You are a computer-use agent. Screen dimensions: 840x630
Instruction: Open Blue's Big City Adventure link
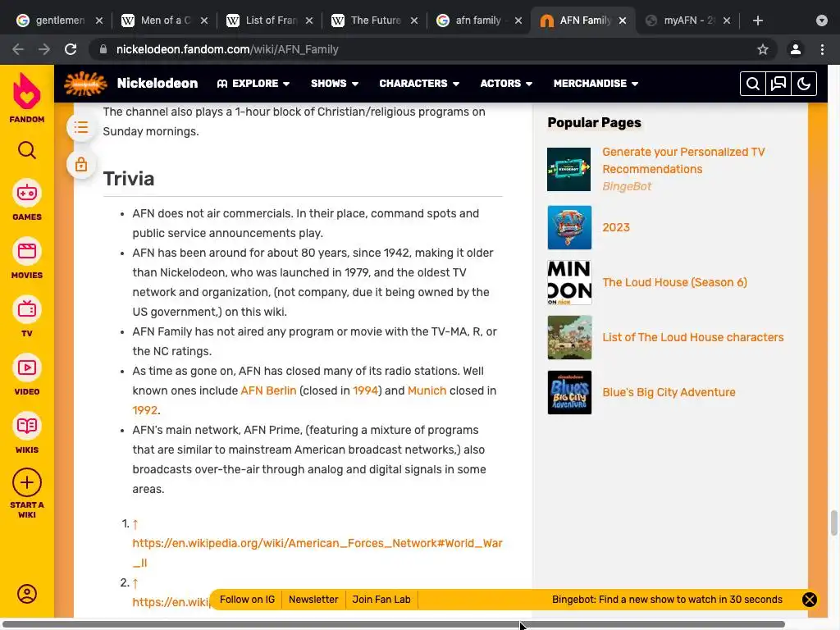coord(669,392)
